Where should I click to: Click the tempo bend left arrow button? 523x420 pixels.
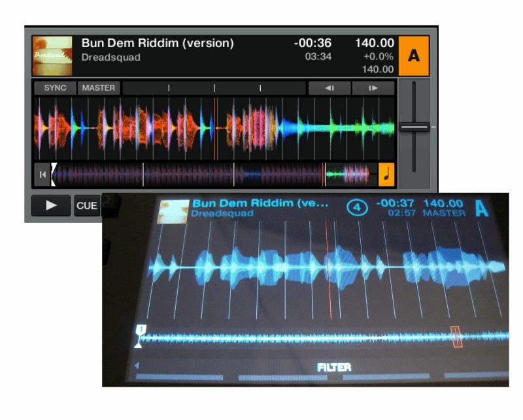(329, 88)
